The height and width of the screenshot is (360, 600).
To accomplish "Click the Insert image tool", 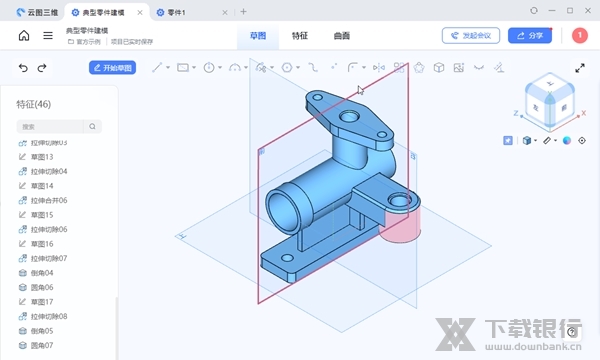I will pos(458,68).
